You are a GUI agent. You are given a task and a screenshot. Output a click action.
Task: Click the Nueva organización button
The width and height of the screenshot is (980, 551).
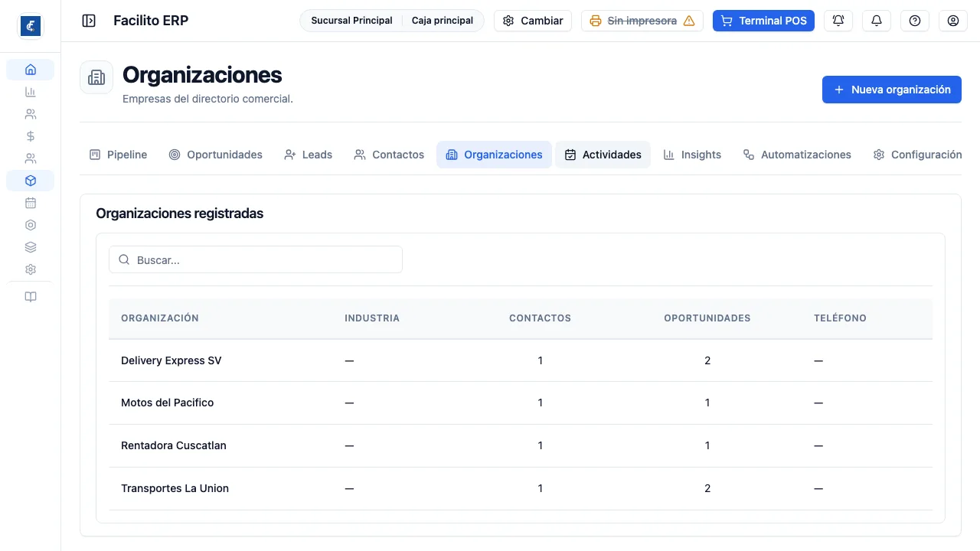[892, 90]
